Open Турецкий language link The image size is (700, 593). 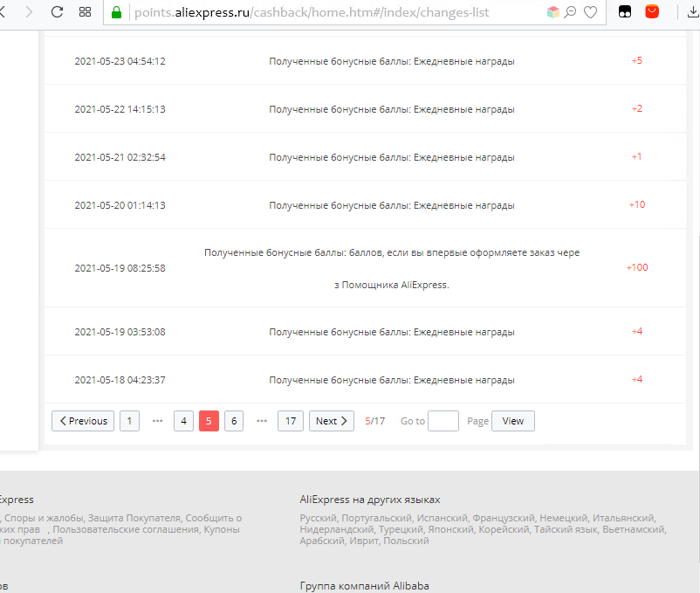coord(401,529)
